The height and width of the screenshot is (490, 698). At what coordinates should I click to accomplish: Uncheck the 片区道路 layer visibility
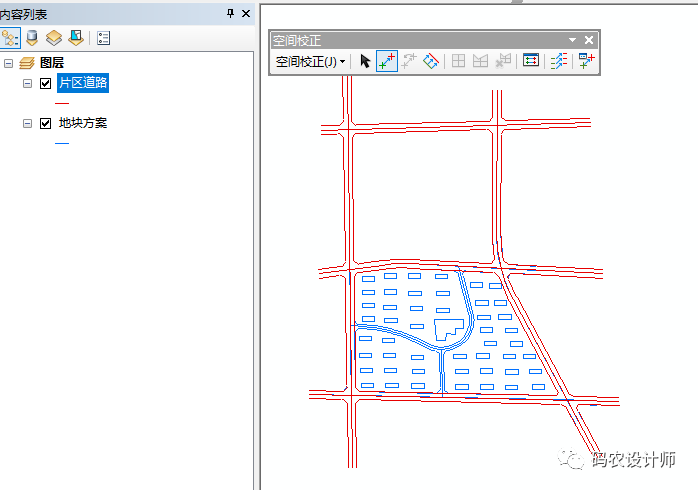point(45,84)
